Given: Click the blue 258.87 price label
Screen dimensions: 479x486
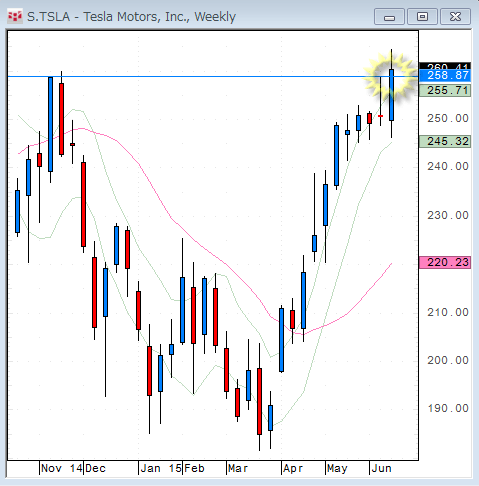Looking at the screenshot, I should click(445, 76).
